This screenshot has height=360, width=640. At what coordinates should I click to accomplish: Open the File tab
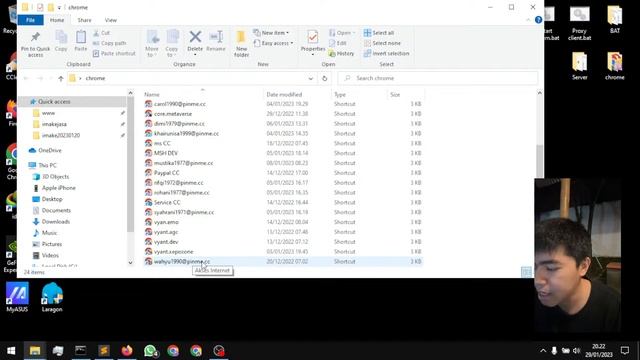coord(31,20)
